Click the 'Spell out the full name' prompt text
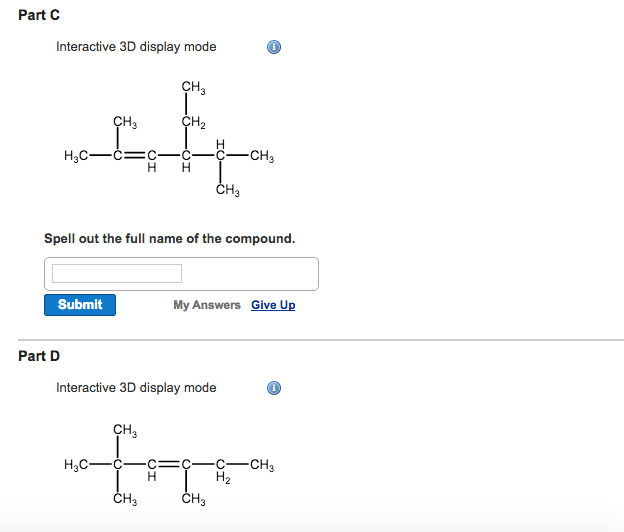Image resolution: width=624 pixels, height=532 pixels. [169, 239]
